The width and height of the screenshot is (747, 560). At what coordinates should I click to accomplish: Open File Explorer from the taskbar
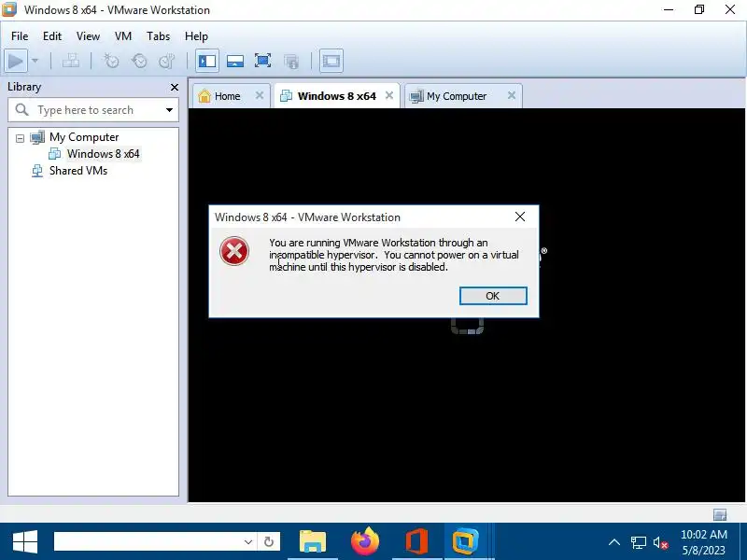point(313,542)
